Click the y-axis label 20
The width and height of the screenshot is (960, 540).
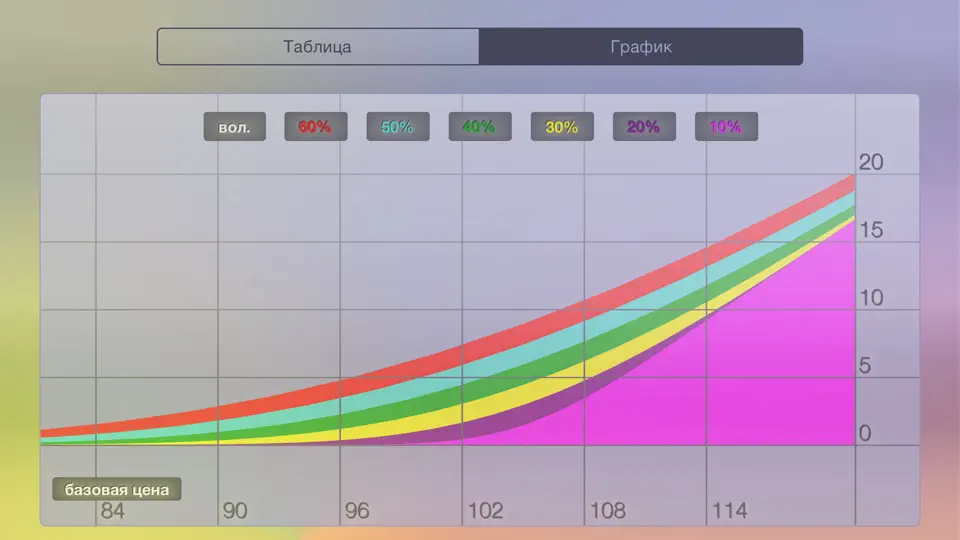pyautogui.click(x=871, y=162)
